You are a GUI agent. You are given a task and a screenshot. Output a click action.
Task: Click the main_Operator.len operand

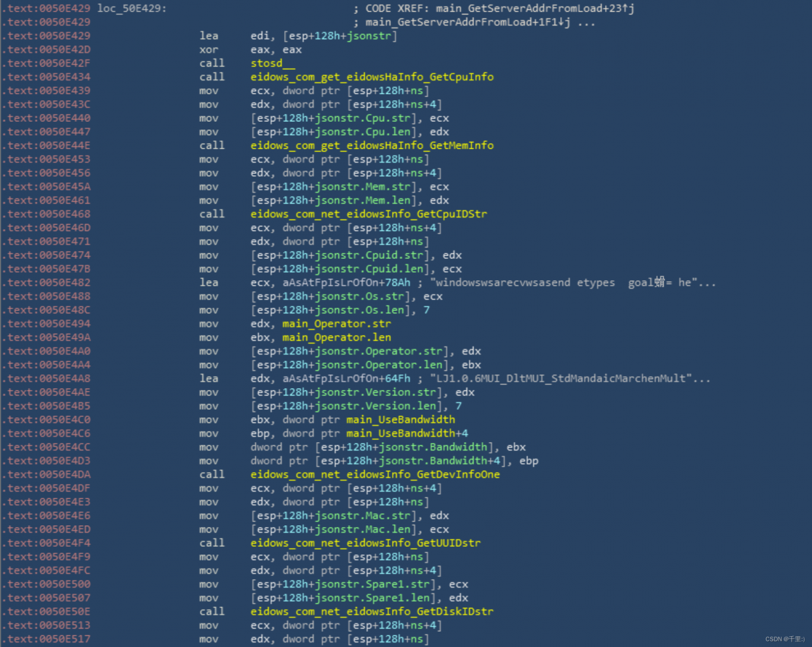tap(336, 337)
